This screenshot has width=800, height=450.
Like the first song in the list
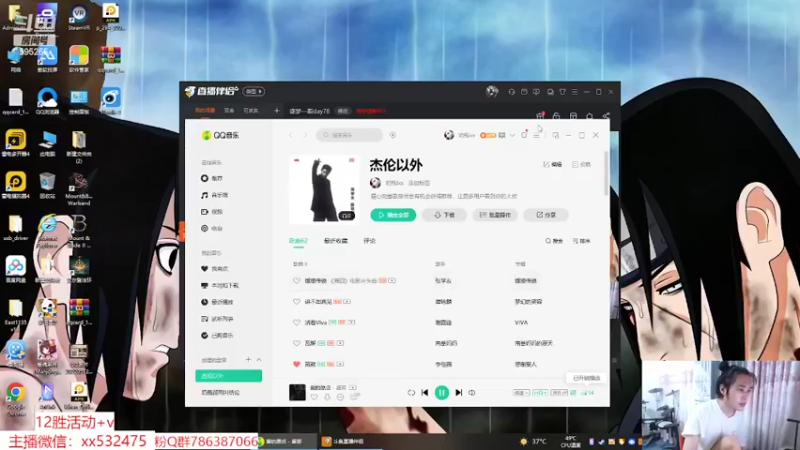tap(296, 281)
